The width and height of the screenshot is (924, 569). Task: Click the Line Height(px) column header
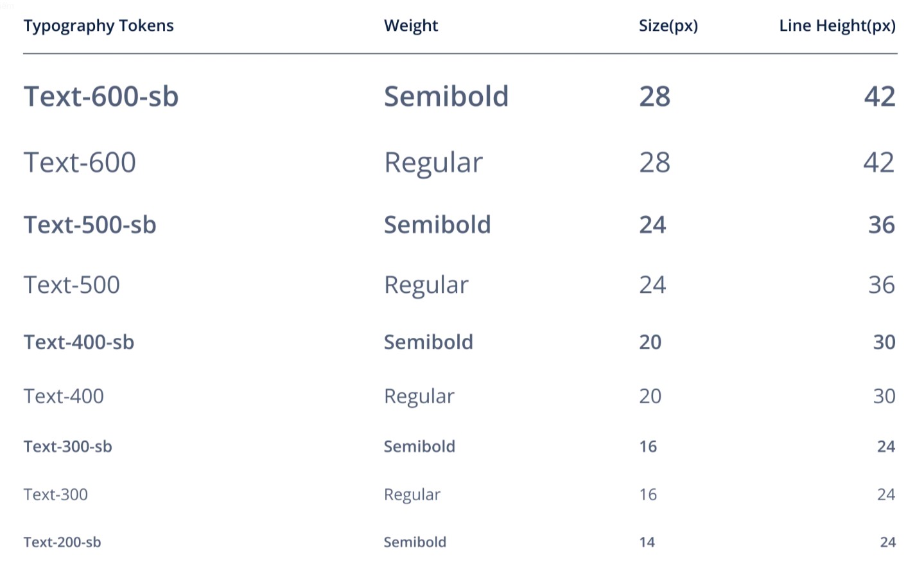837,26
